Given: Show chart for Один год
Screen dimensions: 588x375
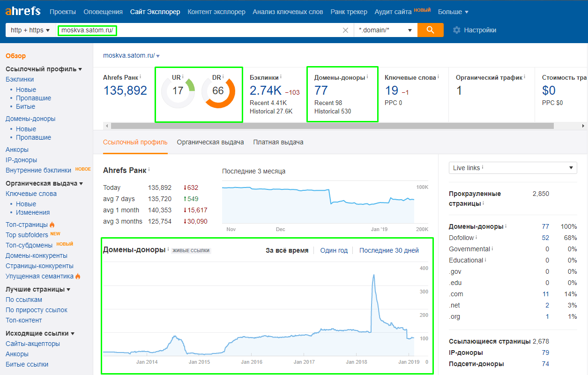Looking at the screenshot, I should point(334,250).
